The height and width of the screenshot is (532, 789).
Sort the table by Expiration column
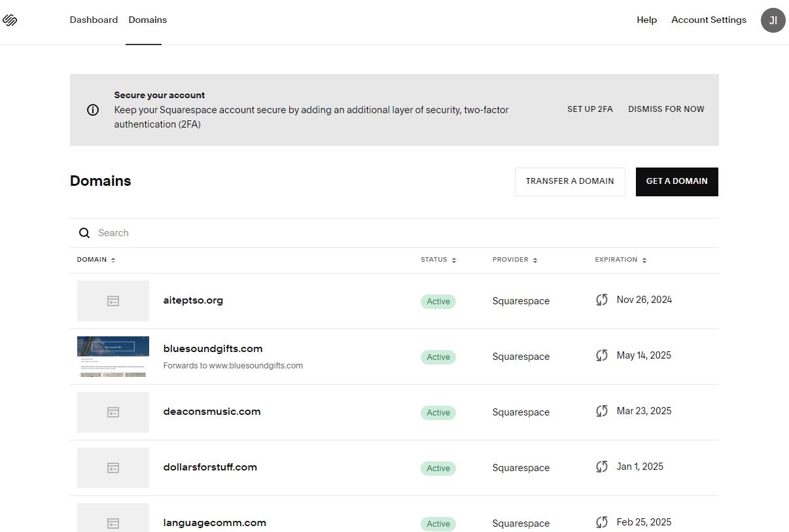click(621, 260)
